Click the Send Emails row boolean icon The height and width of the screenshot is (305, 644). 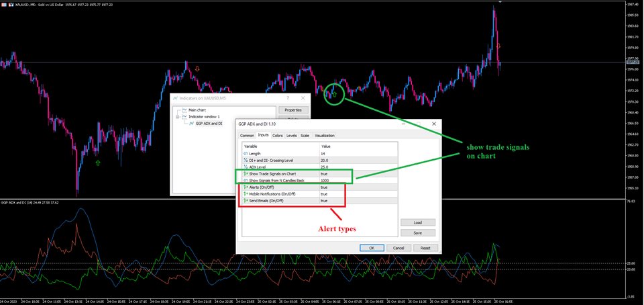click(246, 200)
